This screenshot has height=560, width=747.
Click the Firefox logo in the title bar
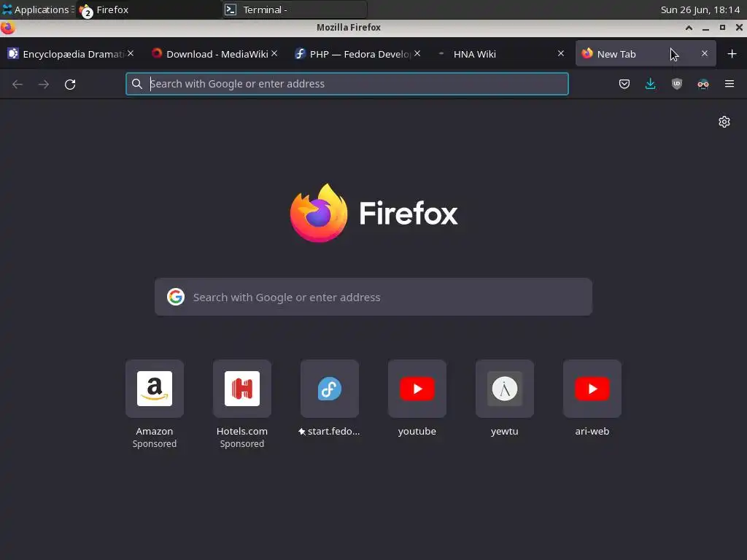click(x=7, y=28)
